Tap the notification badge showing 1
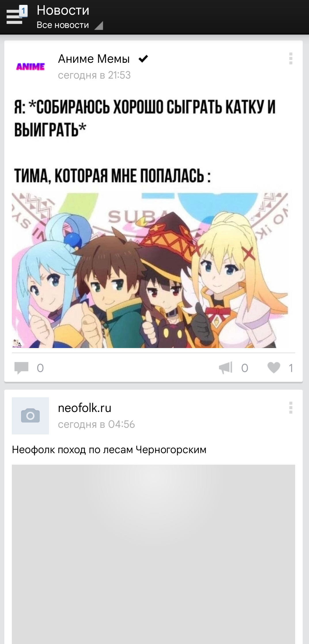Viewport: 309px width, 644px height. 23,11
